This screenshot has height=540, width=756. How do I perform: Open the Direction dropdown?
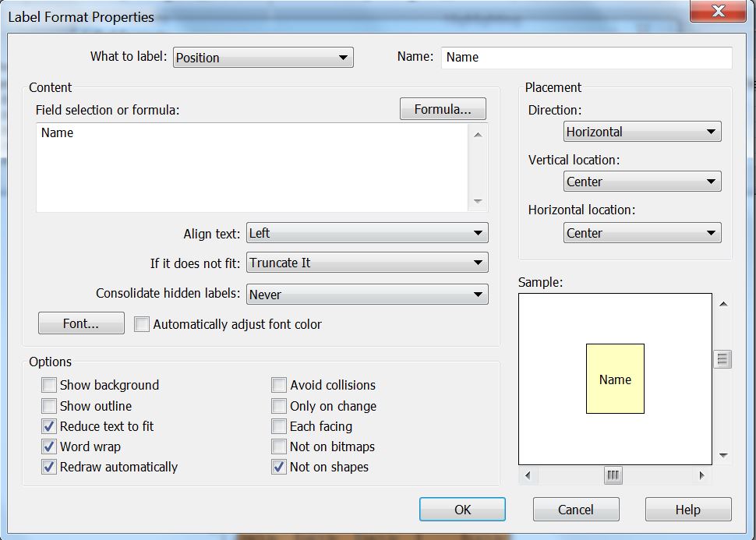coord(641,131)
